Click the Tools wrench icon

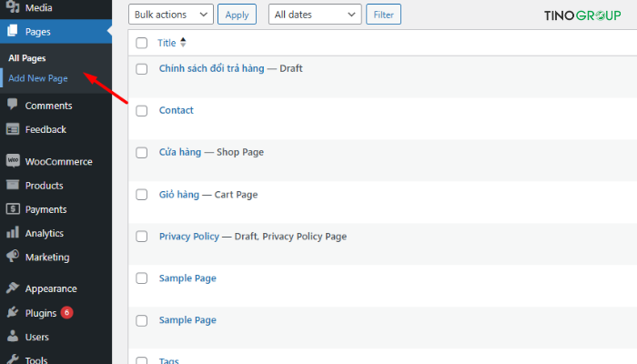(13, 359)
